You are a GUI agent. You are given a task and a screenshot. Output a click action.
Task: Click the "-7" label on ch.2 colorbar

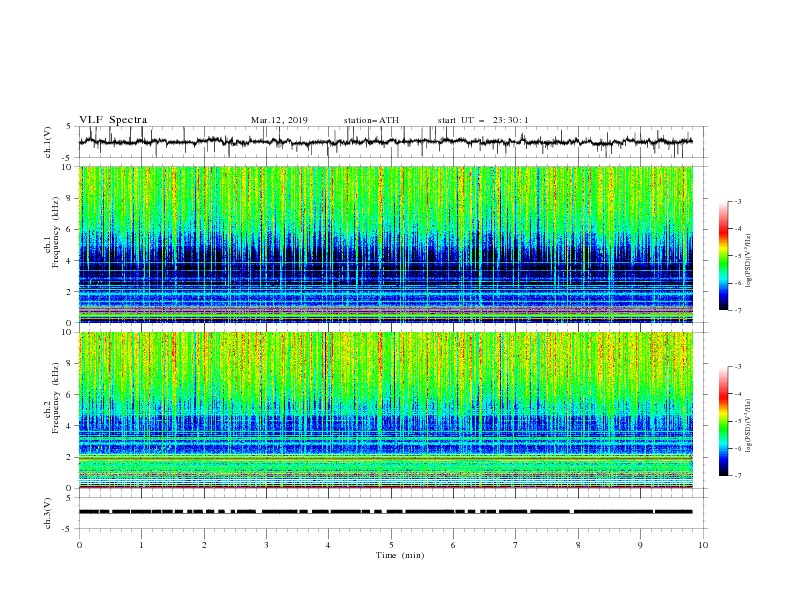(737, 476)
